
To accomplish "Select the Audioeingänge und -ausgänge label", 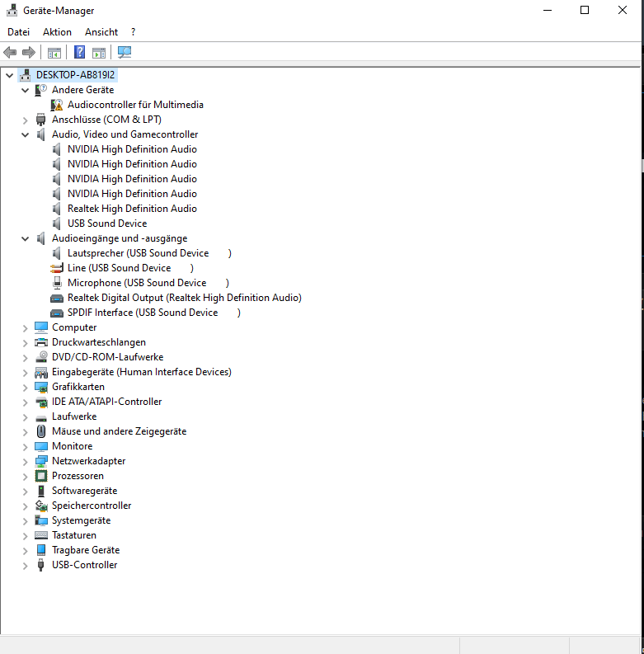I will [x=120, y=238].
